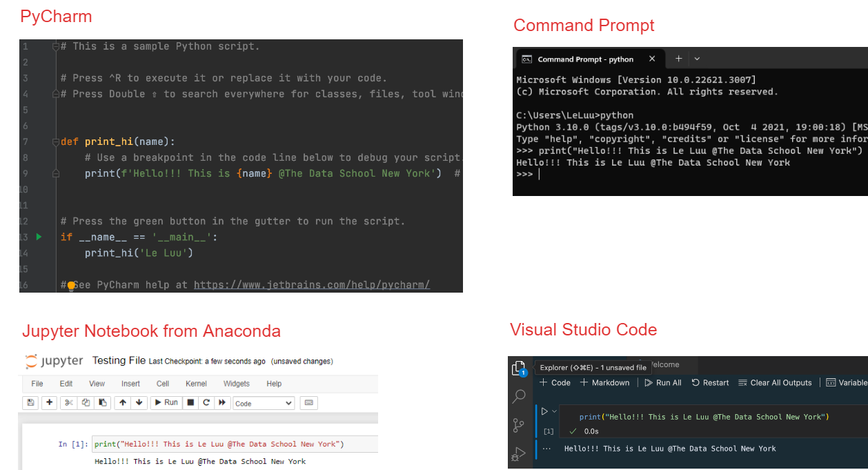Viewport: 868px width, 470px height.
Task: Click the Jupyter 'Last Checkpoint: a few seconds ago' text
Action: (207, 362)
